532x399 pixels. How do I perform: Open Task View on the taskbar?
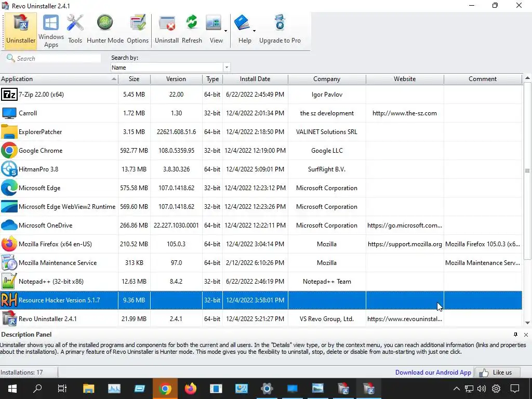click(x=62, y=389)
